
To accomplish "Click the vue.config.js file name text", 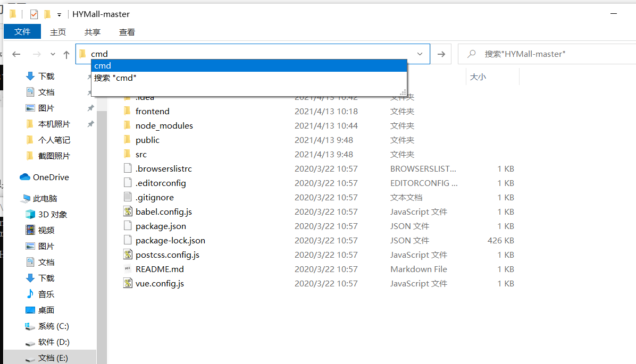I will [x=160, y=283].
